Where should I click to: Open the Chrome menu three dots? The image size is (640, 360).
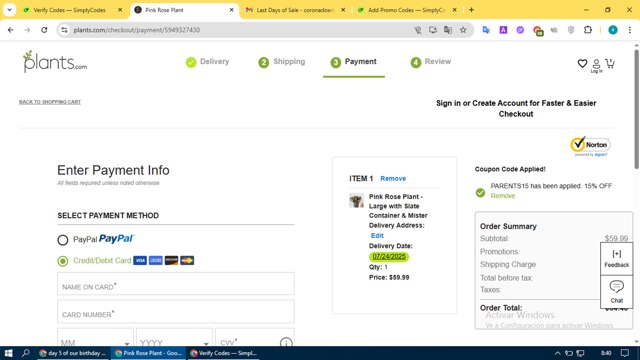(630, 30)
